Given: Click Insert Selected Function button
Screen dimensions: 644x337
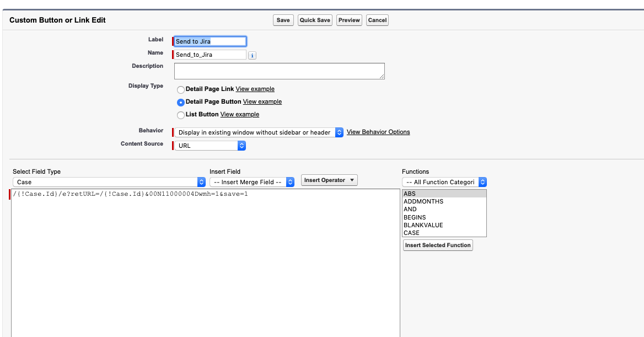Looking at the screenshot, I should tap(438, 245).
